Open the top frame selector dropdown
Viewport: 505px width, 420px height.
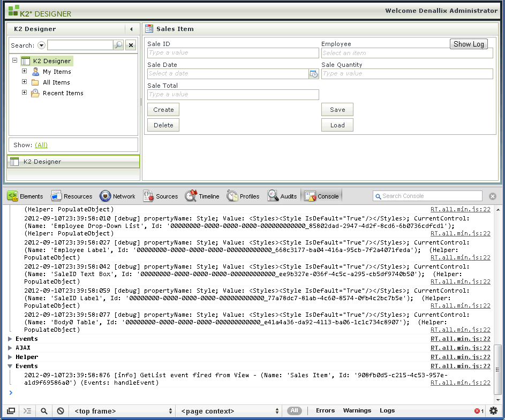(x=123, y=411)
